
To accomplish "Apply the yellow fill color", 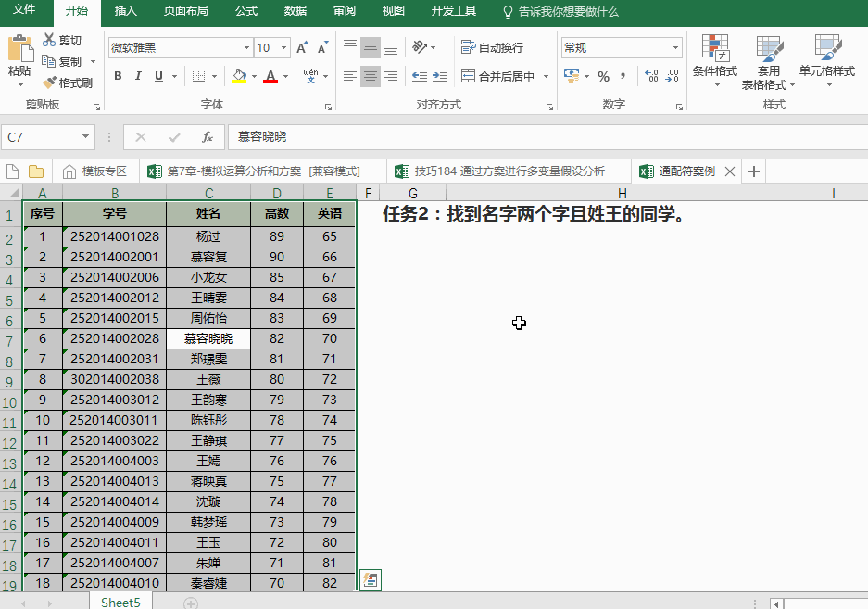I will tap(239, 76).
